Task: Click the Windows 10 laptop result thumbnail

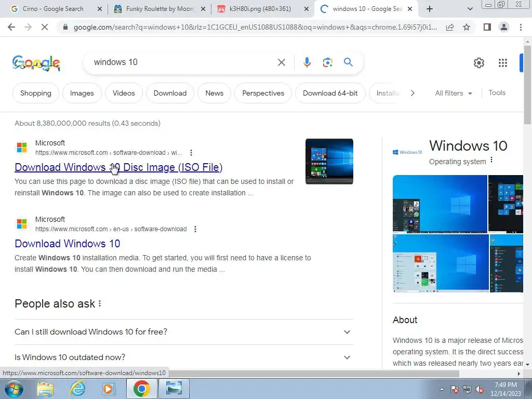Action: pyautogui.click(x=329, y=162)
